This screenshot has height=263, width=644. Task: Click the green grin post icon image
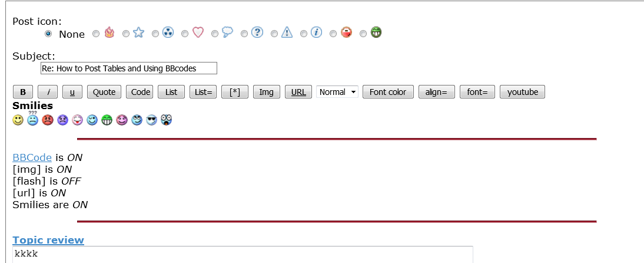click(x=376, y=32)
